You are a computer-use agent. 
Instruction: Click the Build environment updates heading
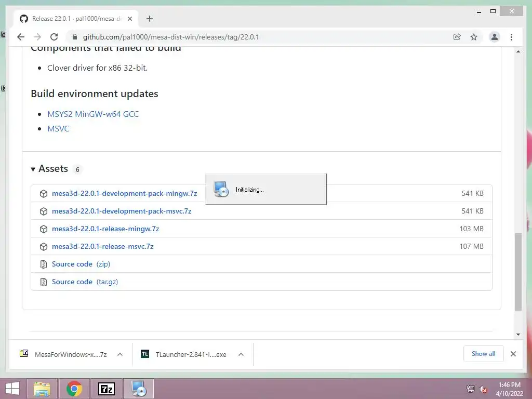[95, 94]
